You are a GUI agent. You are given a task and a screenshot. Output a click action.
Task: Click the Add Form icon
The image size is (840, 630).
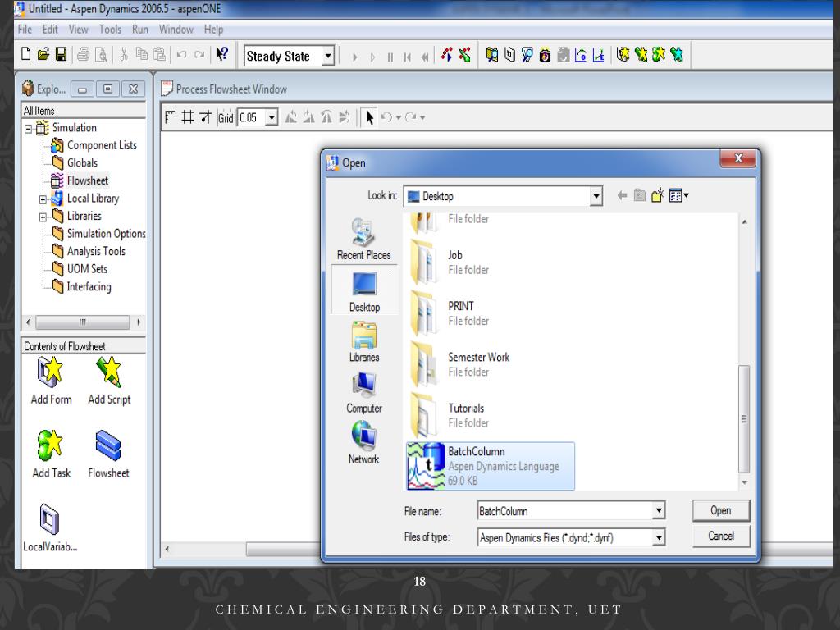click(51, 381)
